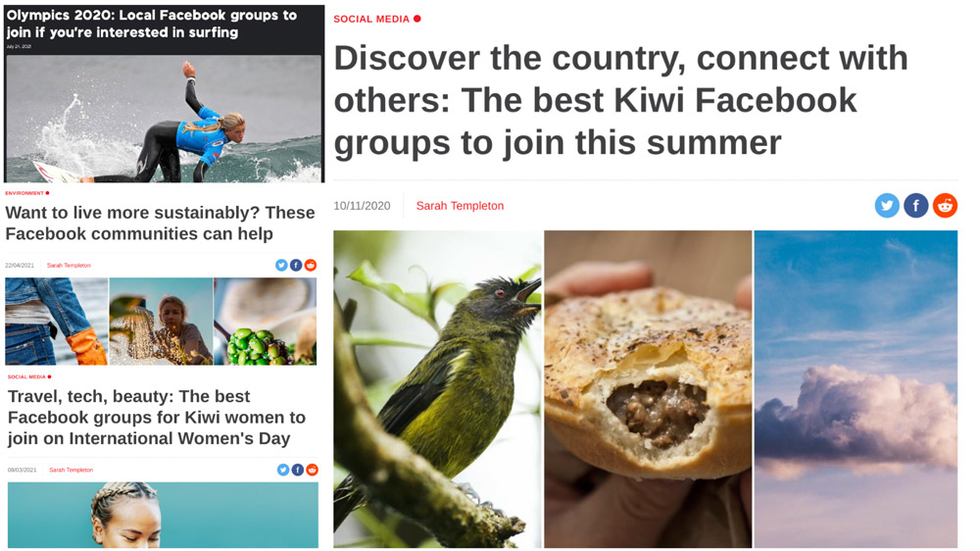Click Facebook icon under sustainability article

[296, 265]
